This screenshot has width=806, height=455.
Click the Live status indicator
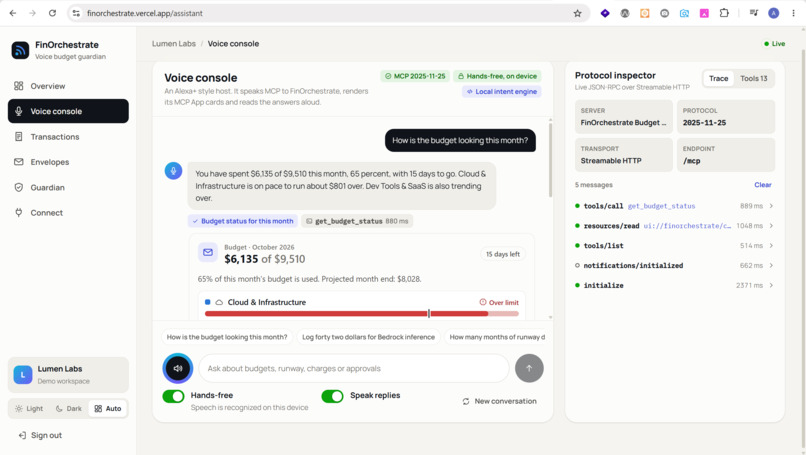coord(775,44)
